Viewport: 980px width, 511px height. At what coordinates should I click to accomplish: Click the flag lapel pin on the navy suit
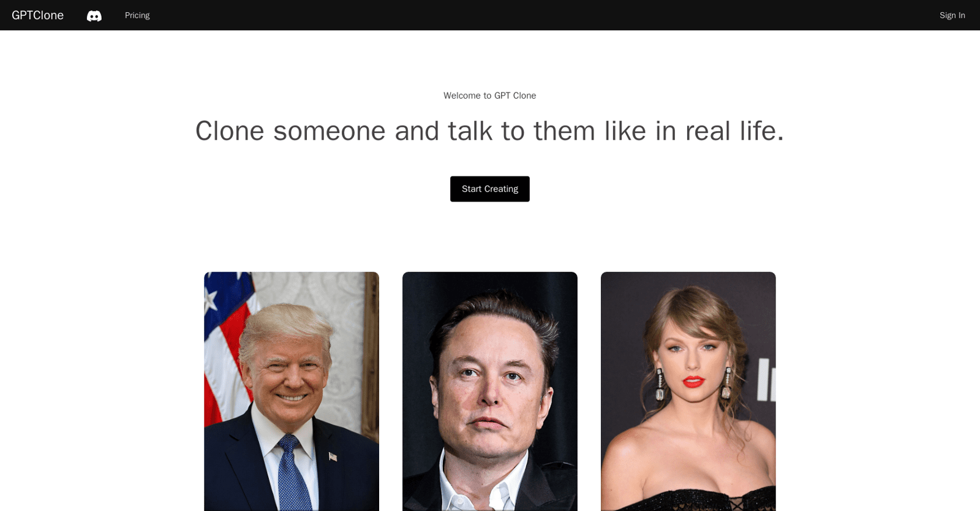tap(333, 456)
